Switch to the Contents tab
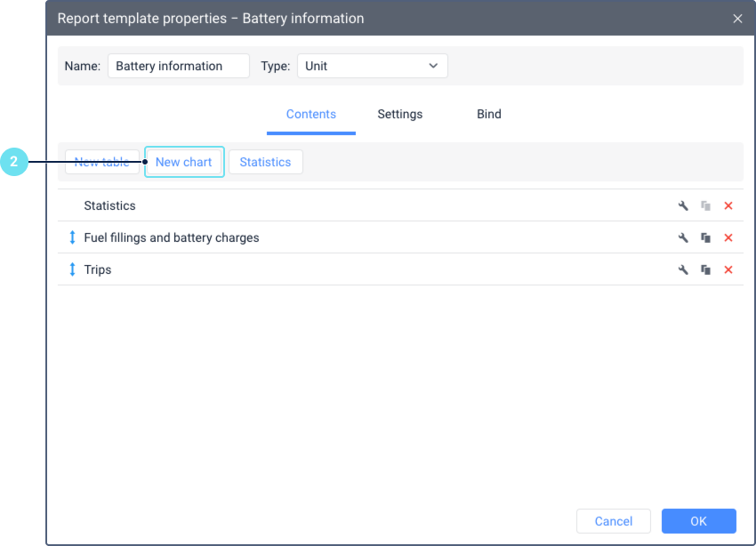 311,115
